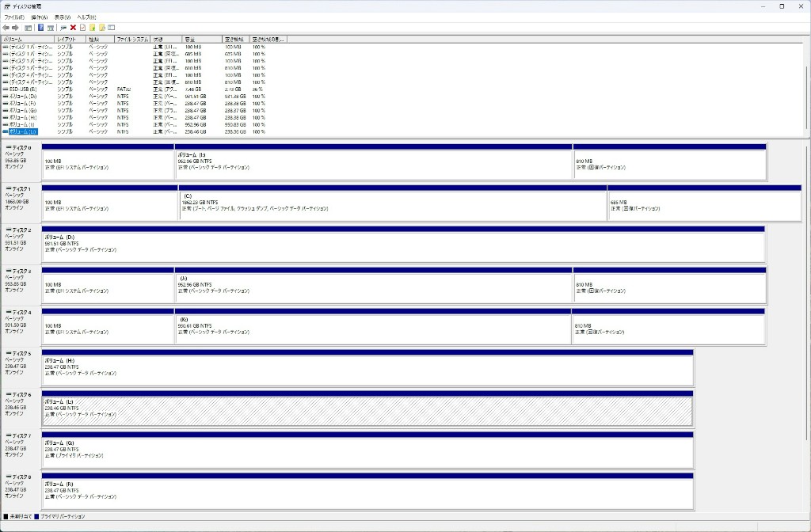The image size is (811, 532).
Task: Click the 931.51 GB capacity cell in list
Action: [x=196, y=97]
